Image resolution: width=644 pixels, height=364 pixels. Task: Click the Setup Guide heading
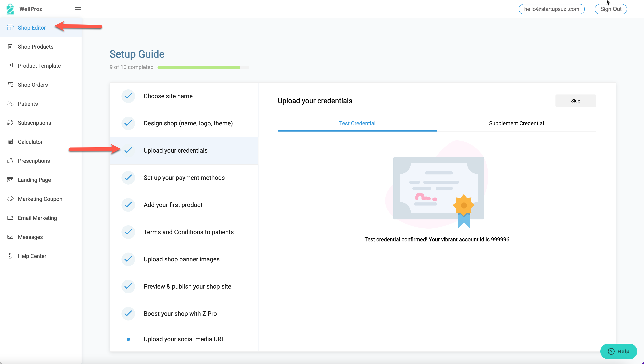[x=137, y=54]
